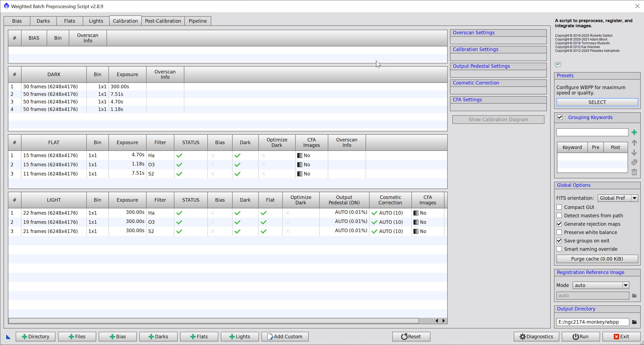Click the move keyword up arrow icon
The width and height of the screenshot is (644, 345).
click(634, 143)
